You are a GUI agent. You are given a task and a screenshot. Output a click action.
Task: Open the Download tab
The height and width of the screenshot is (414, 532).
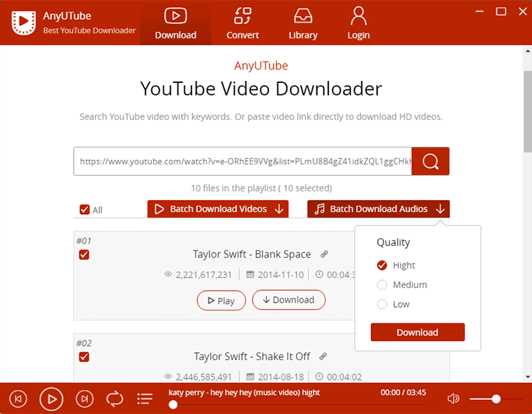[x=175, y=23]
